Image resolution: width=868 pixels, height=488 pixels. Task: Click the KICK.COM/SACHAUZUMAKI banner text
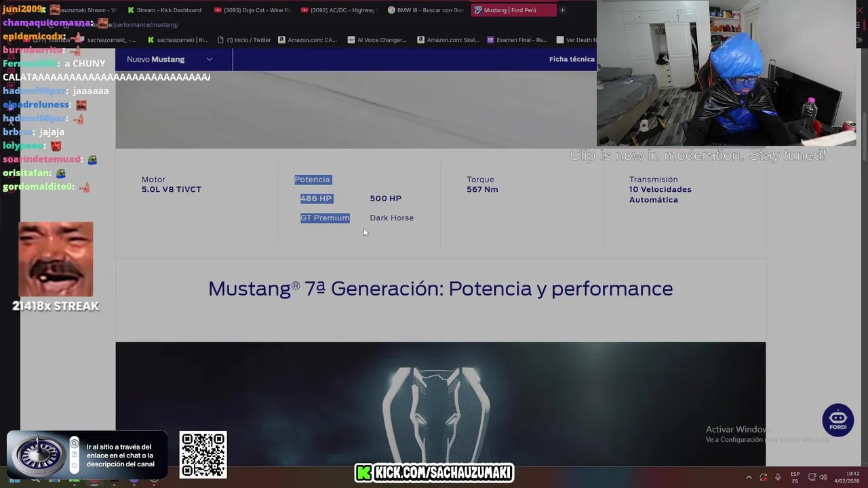443,473
